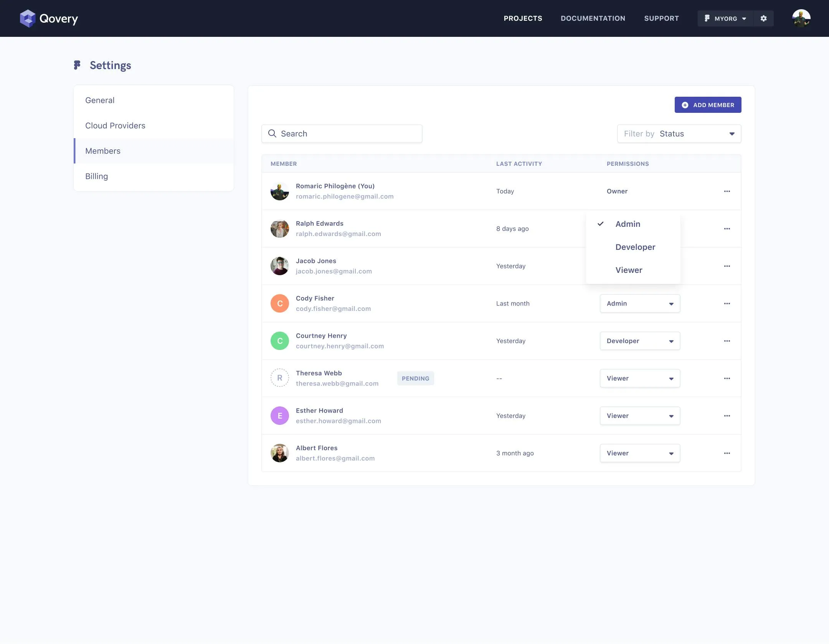Open more options for Ralph Edwards row

click(727, 229)
